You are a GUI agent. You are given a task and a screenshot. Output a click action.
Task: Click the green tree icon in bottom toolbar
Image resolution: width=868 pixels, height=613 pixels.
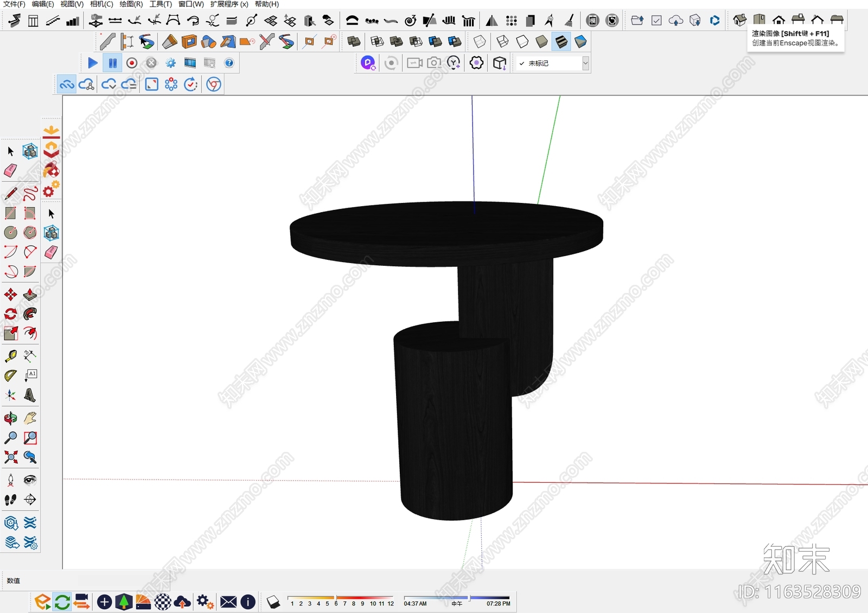124,601
